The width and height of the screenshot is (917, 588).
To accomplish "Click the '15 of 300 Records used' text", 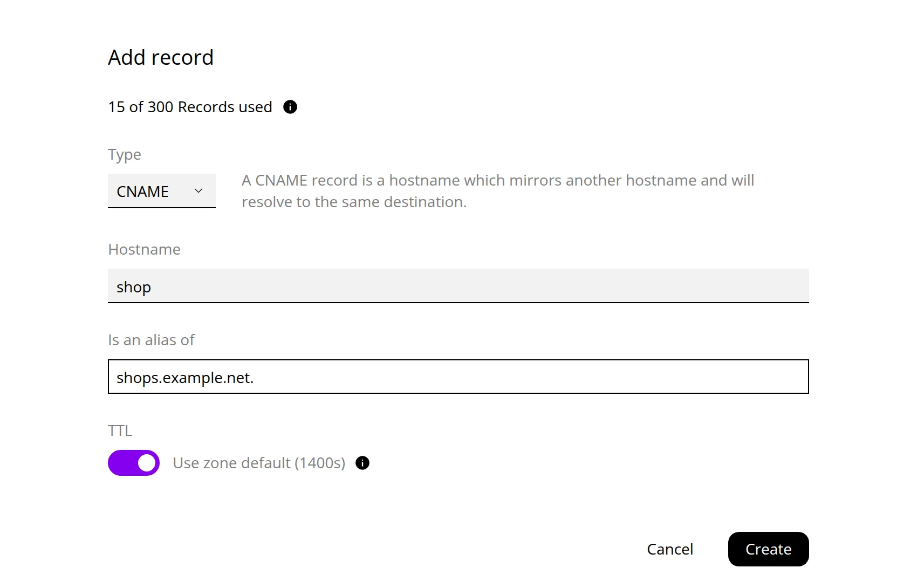I will coord(190,107).
